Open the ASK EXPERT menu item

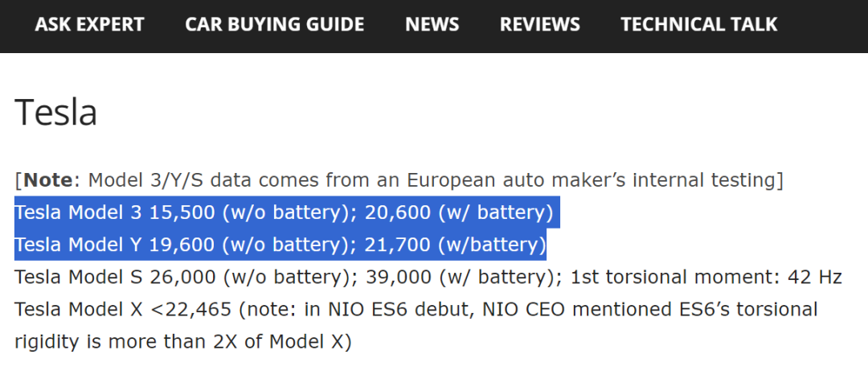click(89, 24)
